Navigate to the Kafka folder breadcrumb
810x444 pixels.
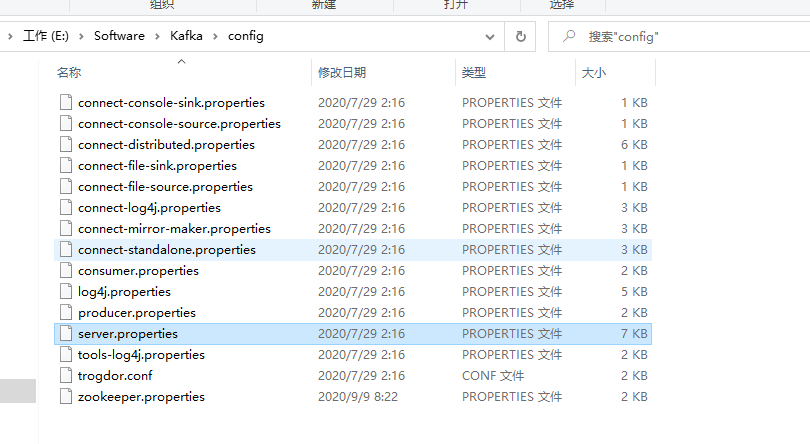point(186,36)
